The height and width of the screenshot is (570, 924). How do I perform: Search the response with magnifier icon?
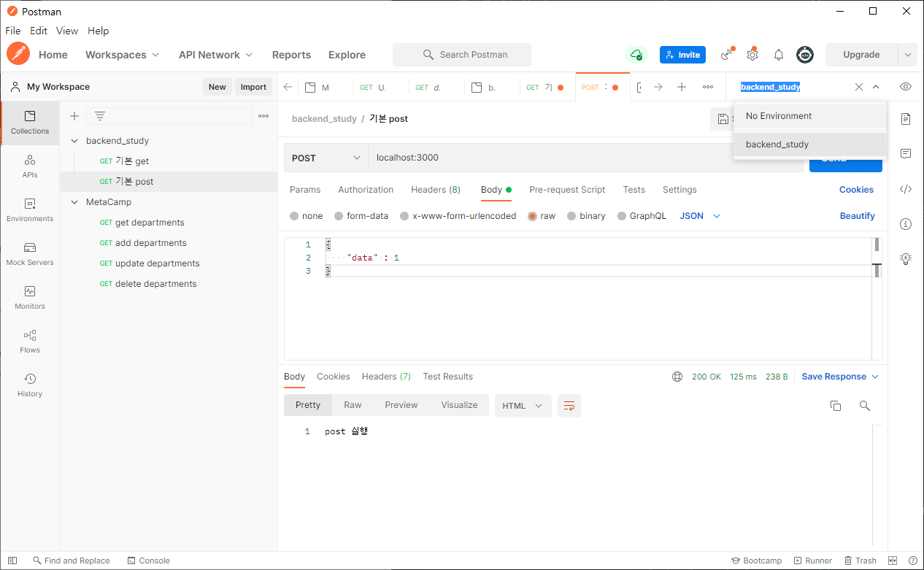(x=865, y=406)
